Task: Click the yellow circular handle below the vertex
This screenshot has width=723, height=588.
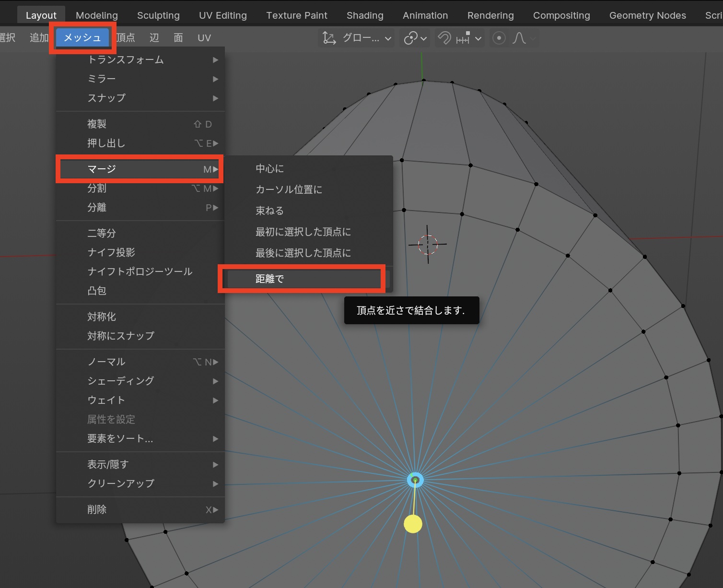Action: point(413,524)
